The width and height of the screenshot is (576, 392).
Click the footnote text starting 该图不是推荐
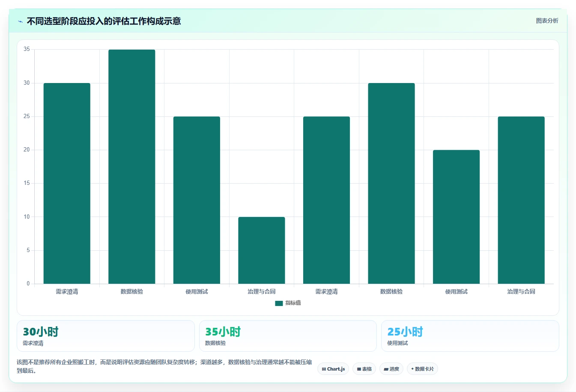[164, 366]
